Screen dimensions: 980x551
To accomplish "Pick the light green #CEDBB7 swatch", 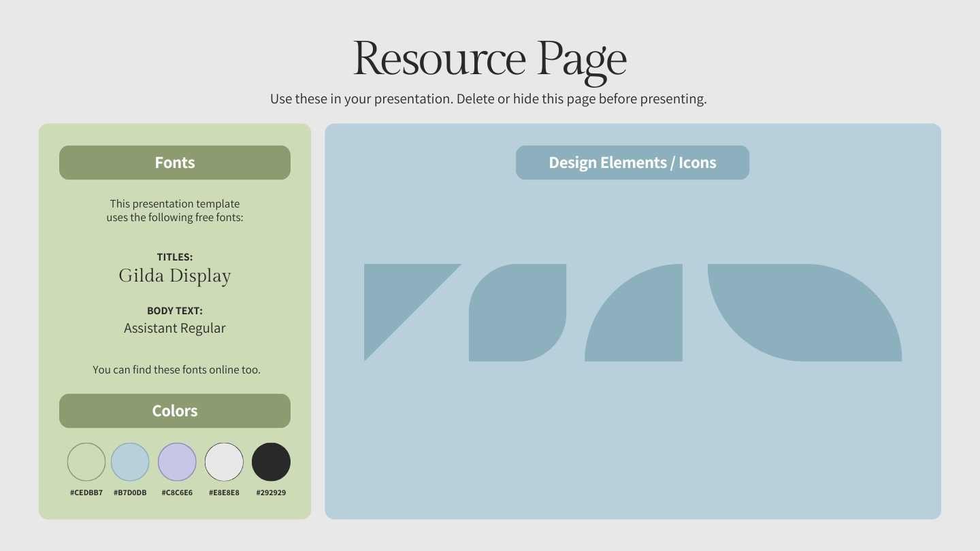I will (x=86, y=462).
